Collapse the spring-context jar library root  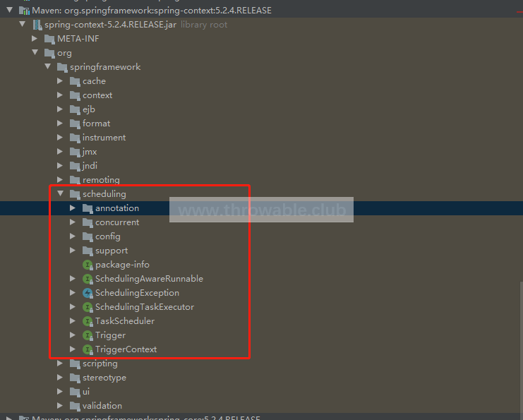[23, 24]
